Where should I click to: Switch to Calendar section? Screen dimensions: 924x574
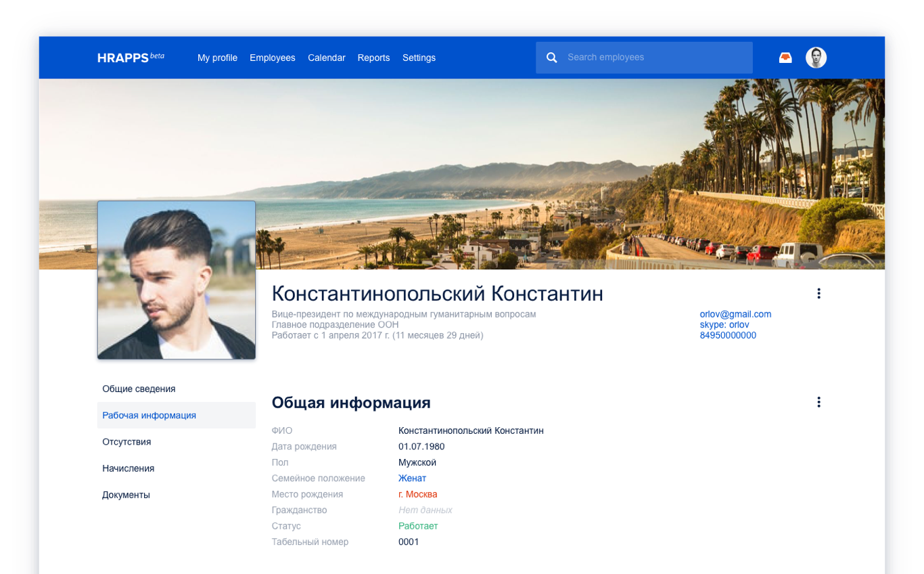click(x=327, y=58)
